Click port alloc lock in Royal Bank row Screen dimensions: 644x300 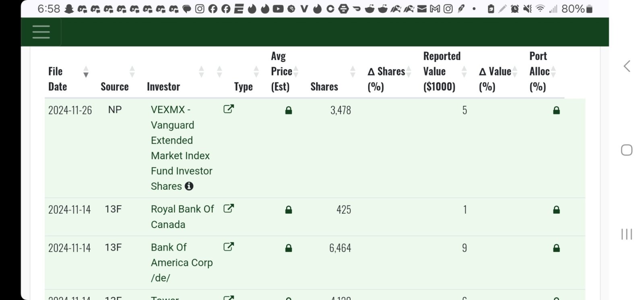pos(556,210)
